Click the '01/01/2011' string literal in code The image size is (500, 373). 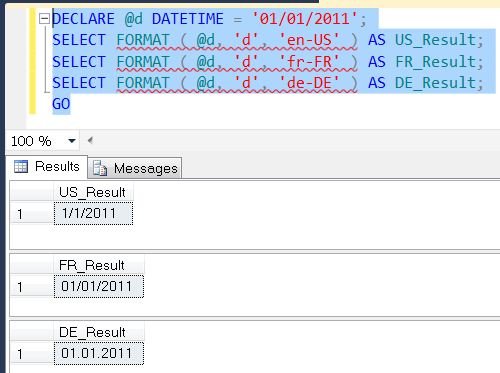(305, 19)
